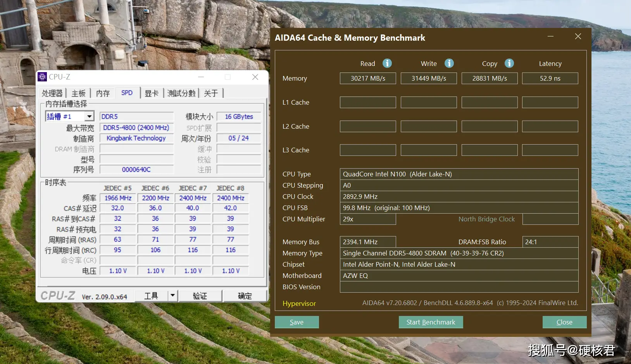631x364 pixels.
Task: Click the JEDEC #5 tRAS value 63
Action: coord(118,239)
